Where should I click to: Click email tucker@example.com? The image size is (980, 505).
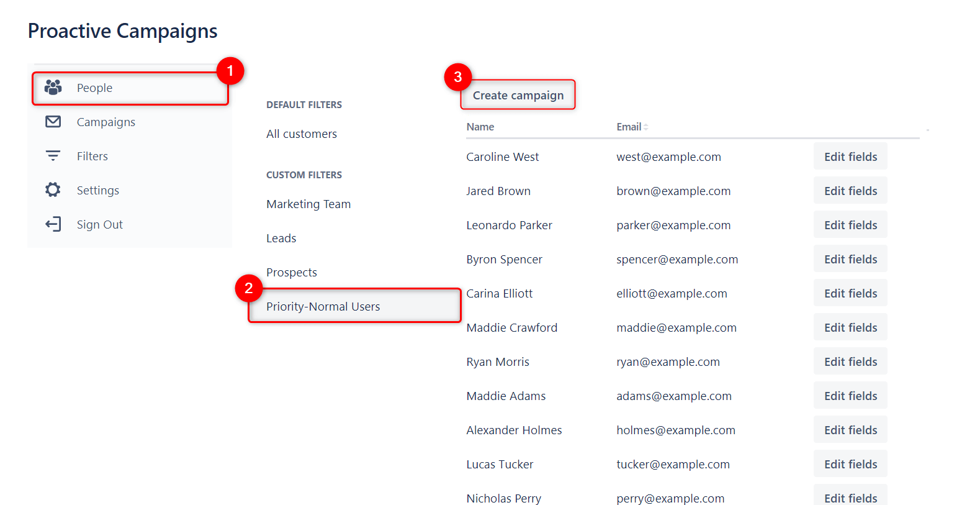click(x=673, y=465)
